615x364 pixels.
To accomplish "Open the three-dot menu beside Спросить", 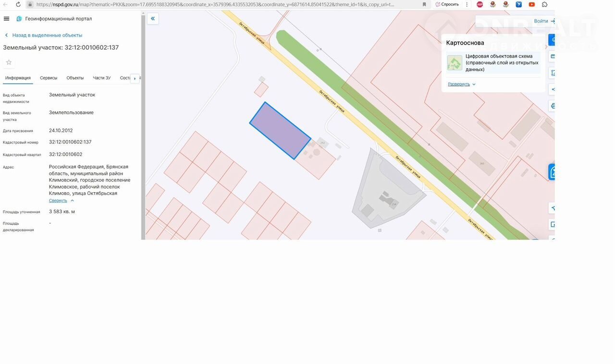I will [x=467, y=4].
